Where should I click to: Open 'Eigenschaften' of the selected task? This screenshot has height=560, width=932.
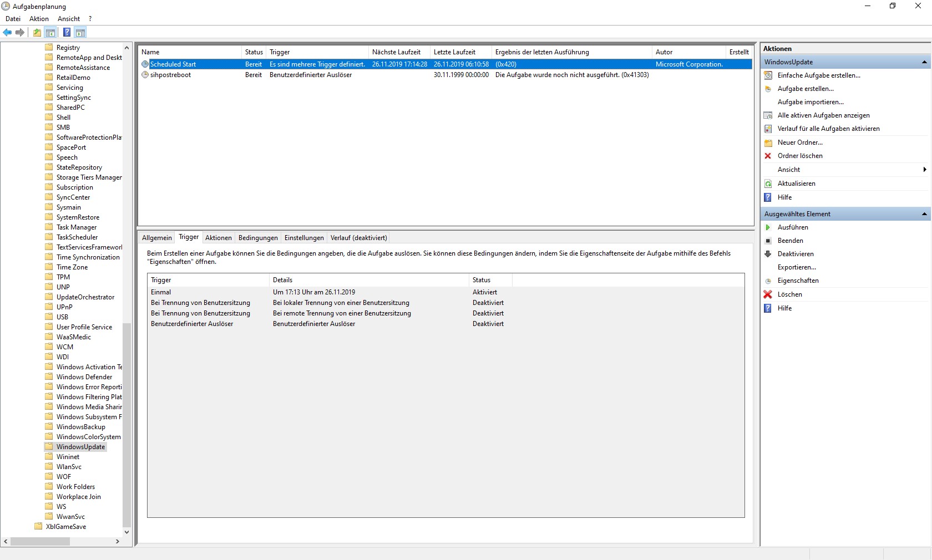(x=798, y=281)
